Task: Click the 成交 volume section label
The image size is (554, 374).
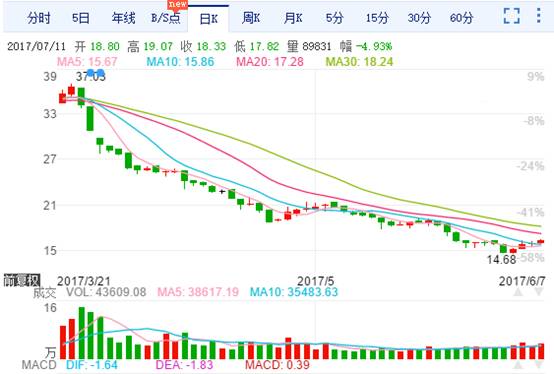Action: 45,292
